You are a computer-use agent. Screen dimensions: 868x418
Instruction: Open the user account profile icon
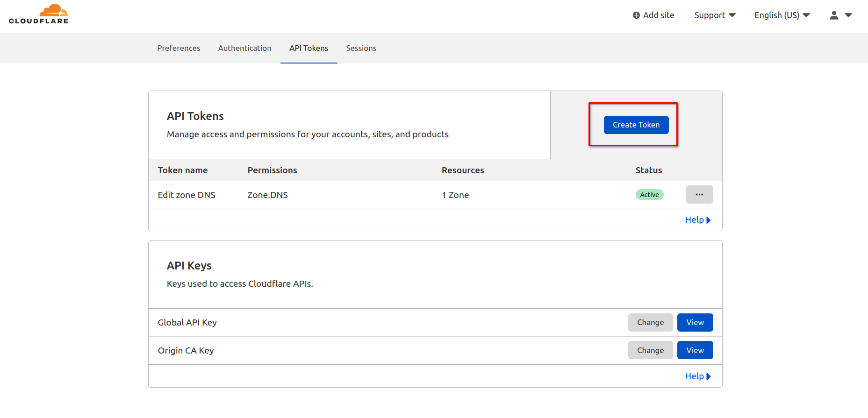pyautogui.click(x=833, y=15)
